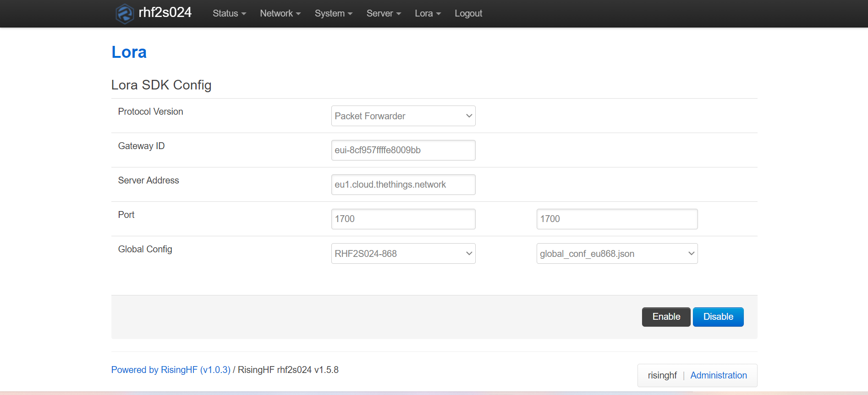Open the Powered by RisingHF link
The image size is (868, 395).
point(170,370)
